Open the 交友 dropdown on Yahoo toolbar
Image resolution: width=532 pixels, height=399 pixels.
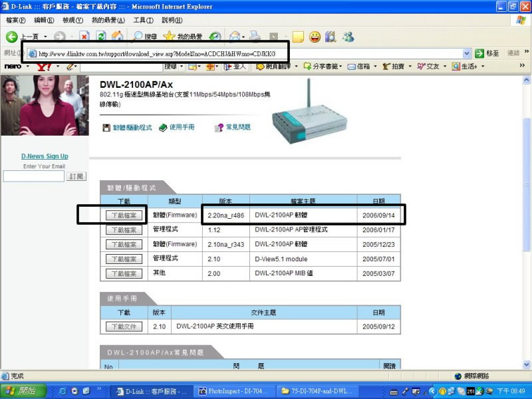click(445, 66)
